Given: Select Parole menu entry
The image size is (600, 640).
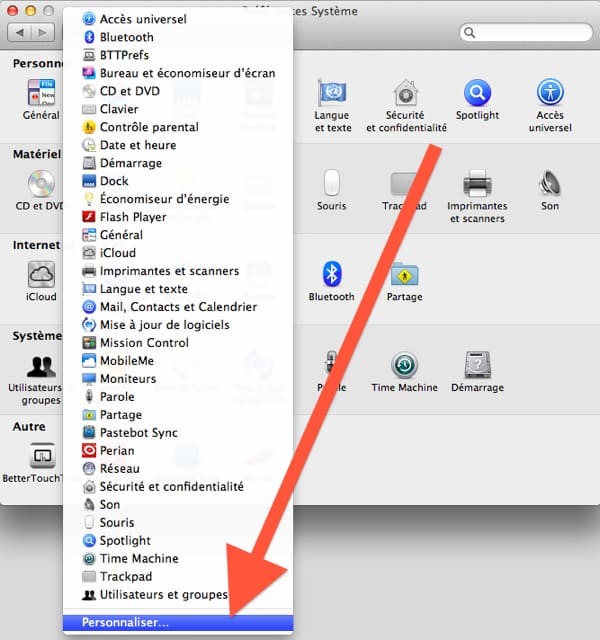Looking at the screenshot, I should [178, 396].
